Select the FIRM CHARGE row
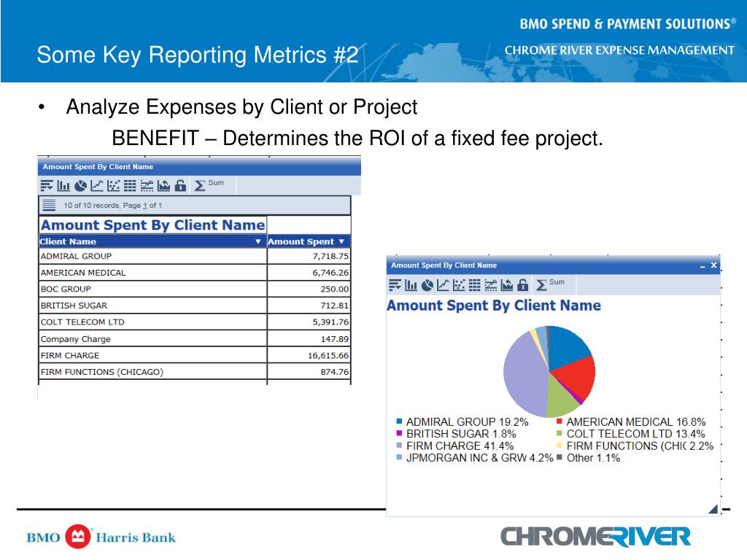747x560 pixels. [194, 355]
